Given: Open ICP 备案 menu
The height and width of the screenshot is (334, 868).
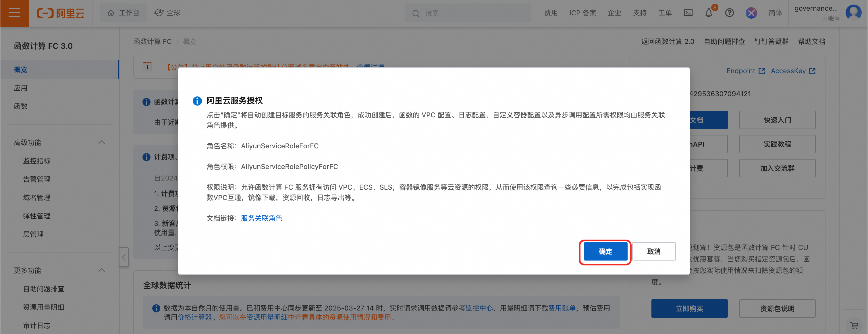Looking at the screenshot, I should (x=582, y=13).
